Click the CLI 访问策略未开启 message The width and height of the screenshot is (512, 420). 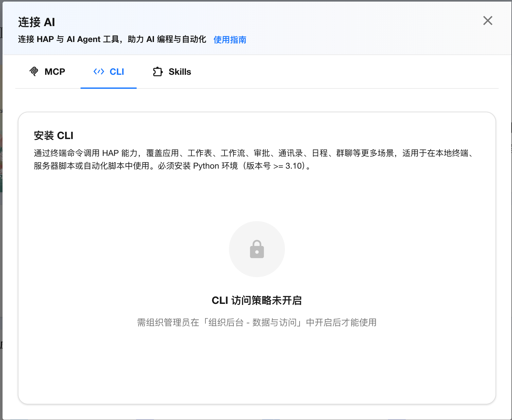[257, 300]
